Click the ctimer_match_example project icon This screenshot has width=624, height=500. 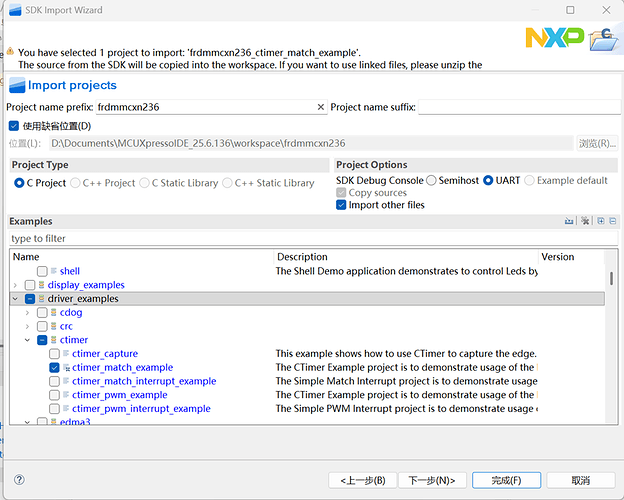click(66, 368)
